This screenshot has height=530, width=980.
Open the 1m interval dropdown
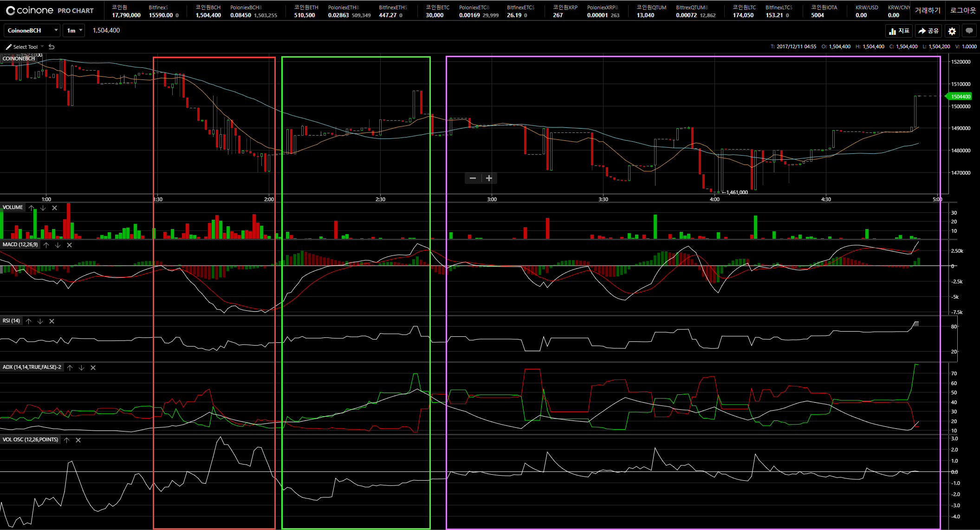click(x=74, y=31)
